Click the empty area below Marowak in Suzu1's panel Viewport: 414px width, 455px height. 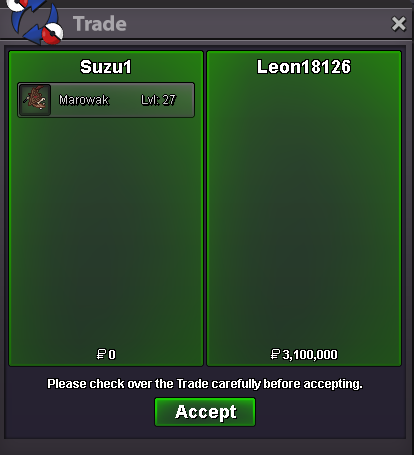(106, 233)
